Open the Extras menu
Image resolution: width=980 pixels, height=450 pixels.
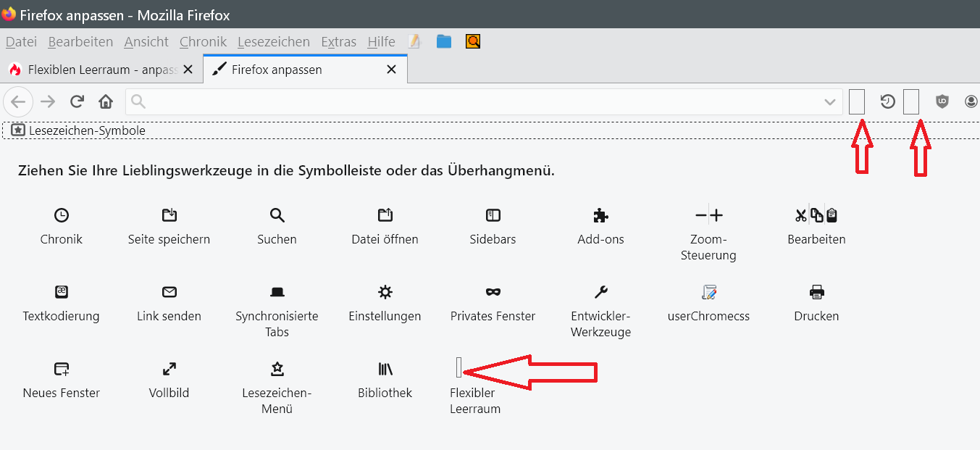pyautogui.click(x=338, y=42)
